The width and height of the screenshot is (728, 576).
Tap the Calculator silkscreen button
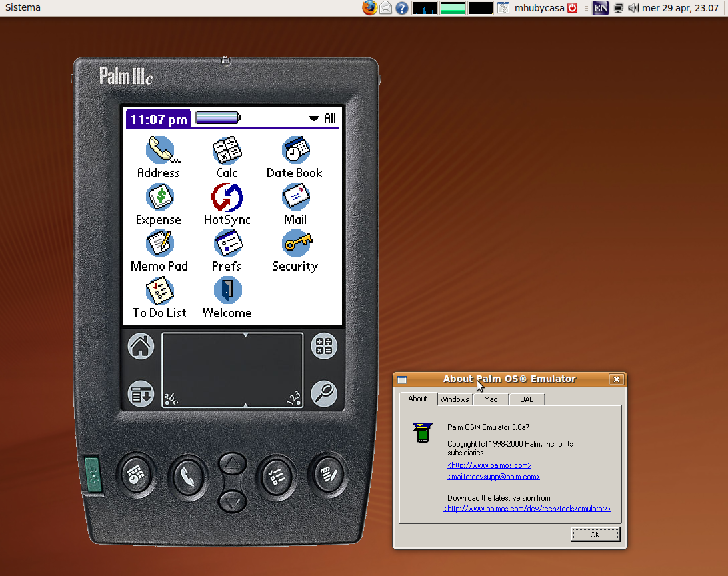click(323, 346)
